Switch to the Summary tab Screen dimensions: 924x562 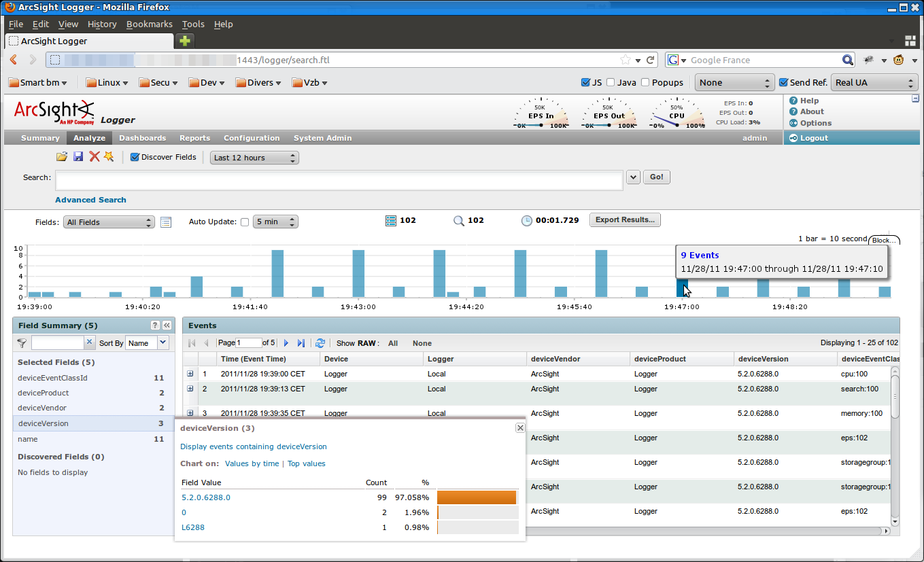pos(40,138)
